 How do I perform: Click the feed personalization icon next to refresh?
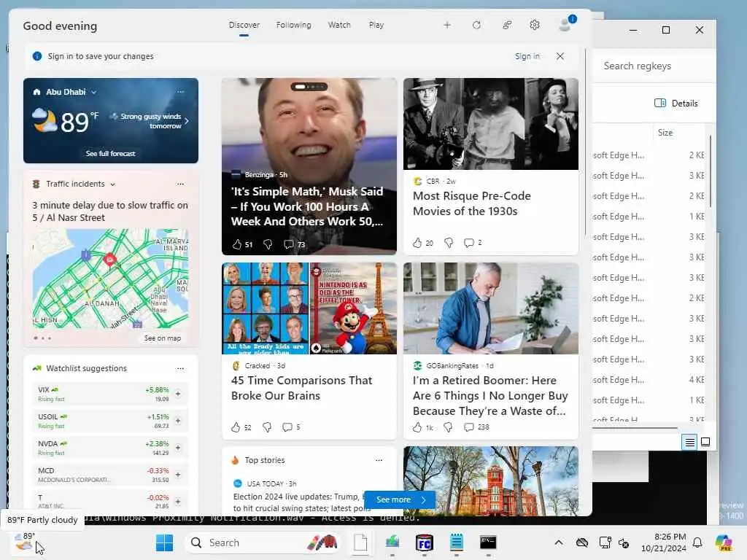pos(507,25)
